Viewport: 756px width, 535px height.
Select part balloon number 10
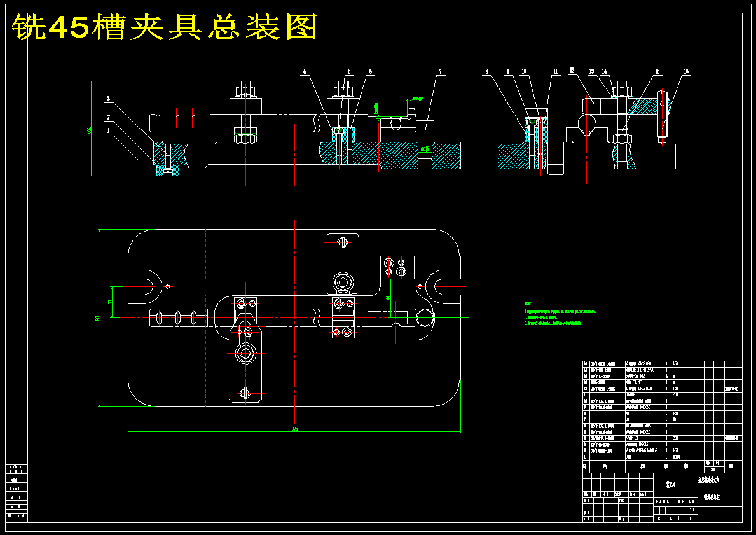coord(524,71)
